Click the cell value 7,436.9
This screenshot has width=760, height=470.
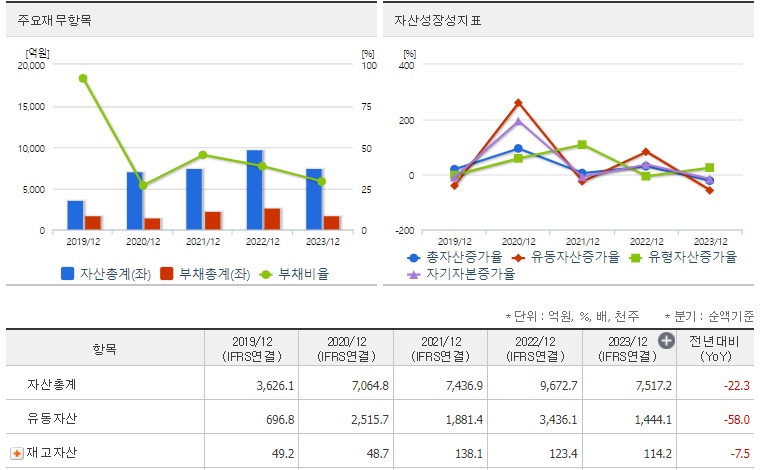tap(464, 386)
